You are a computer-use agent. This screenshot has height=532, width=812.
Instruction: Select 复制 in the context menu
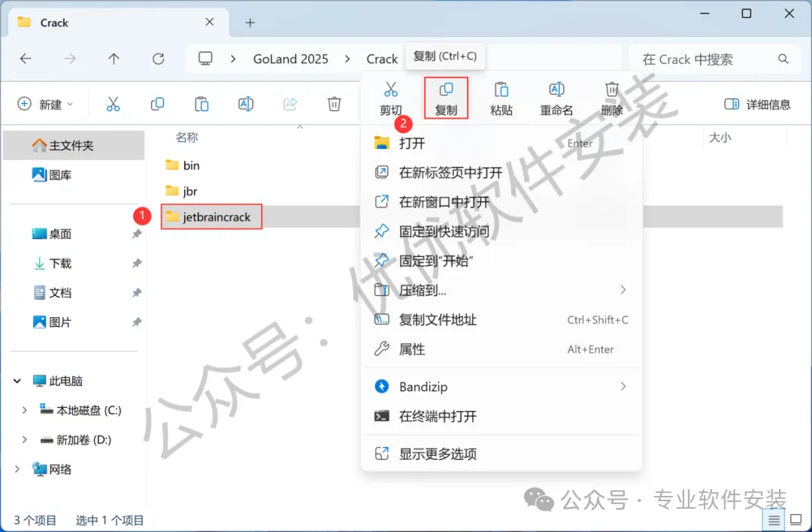tap(446, 98)
